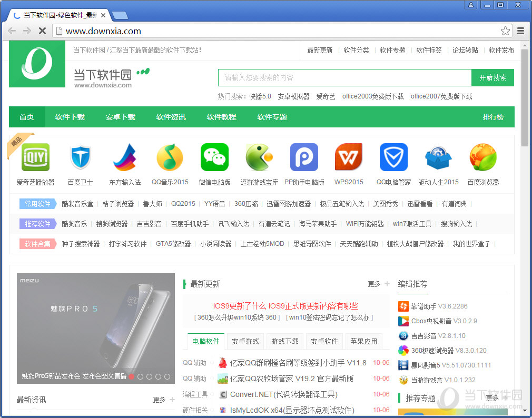Open hot search 快播5.0
Image resolution: width=532 pixels, height=418 pixels.
[x=260, y=97]
